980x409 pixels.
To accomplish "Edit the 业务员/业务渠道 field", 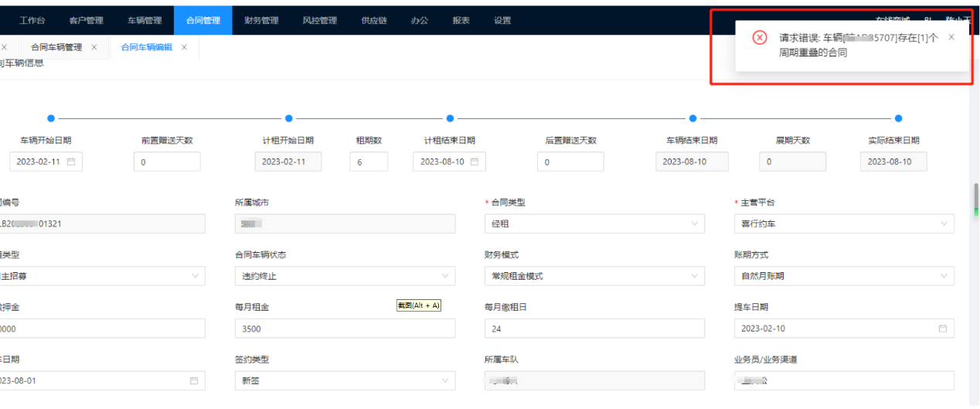I will pos(844,381).
